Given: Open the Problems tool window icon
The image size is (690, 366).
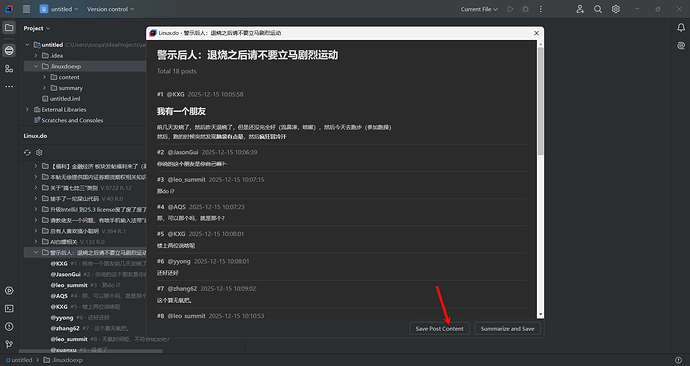Looking at the screenshot, I should tap(9, 326).
